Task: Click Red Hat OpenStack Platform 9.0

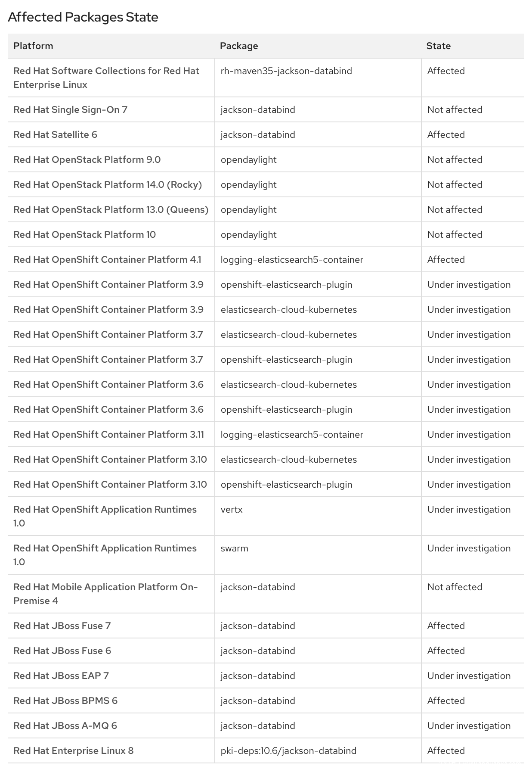Action: [x=87, y=160]
